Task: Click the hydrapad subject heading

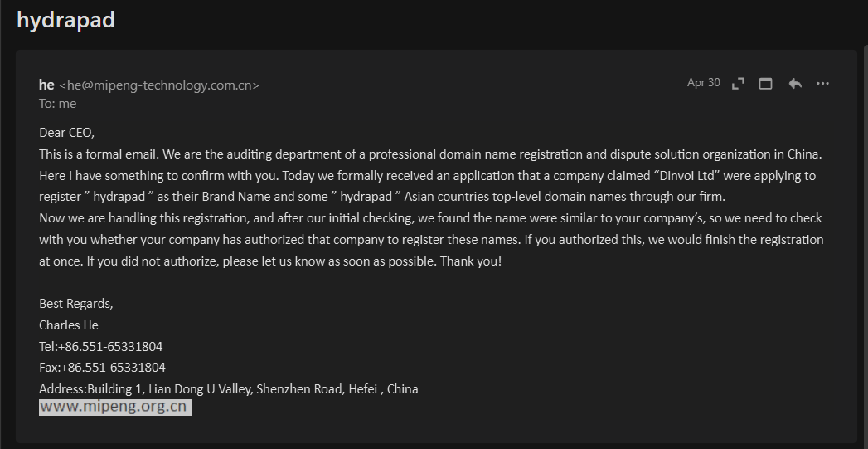Action: (x=65, y=20)
